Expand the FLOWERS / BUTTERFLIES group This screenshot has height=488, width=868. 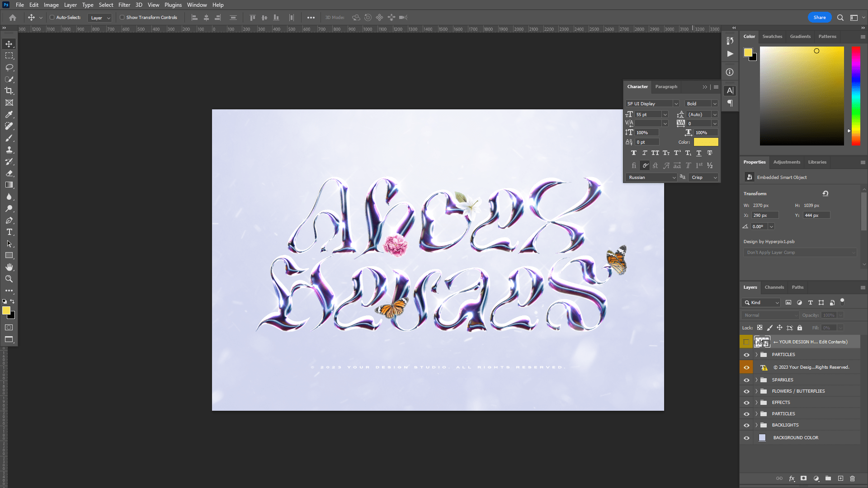pyautogui.click(x=756, y=391)
